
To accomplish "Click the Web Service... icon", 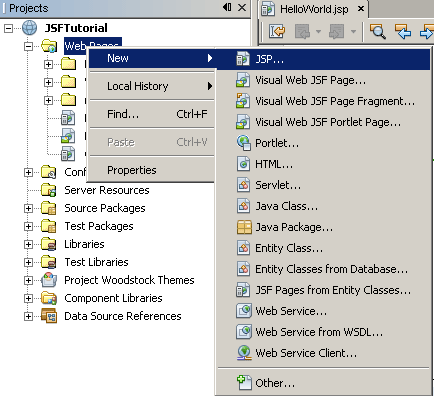I will [x=244, y=311].
